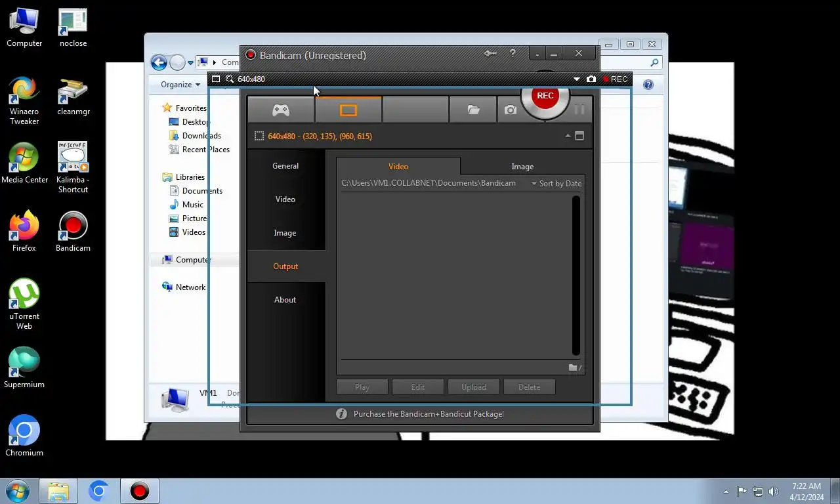Click the Delete button

click(530, 387)
